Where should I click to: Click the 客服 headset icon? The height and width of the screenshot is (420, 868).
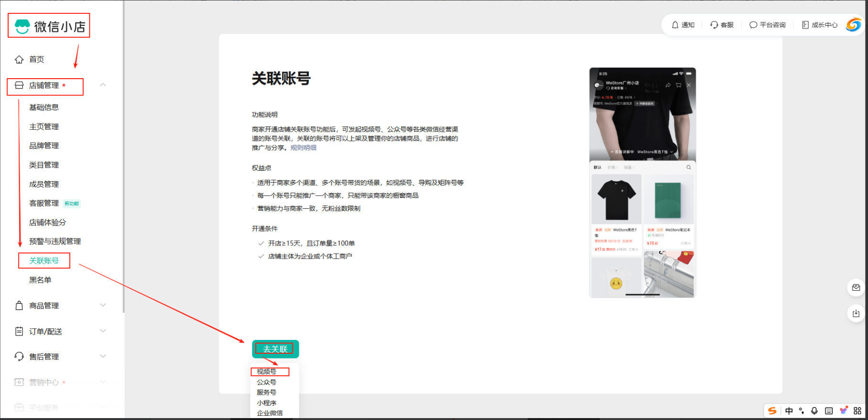714,25
